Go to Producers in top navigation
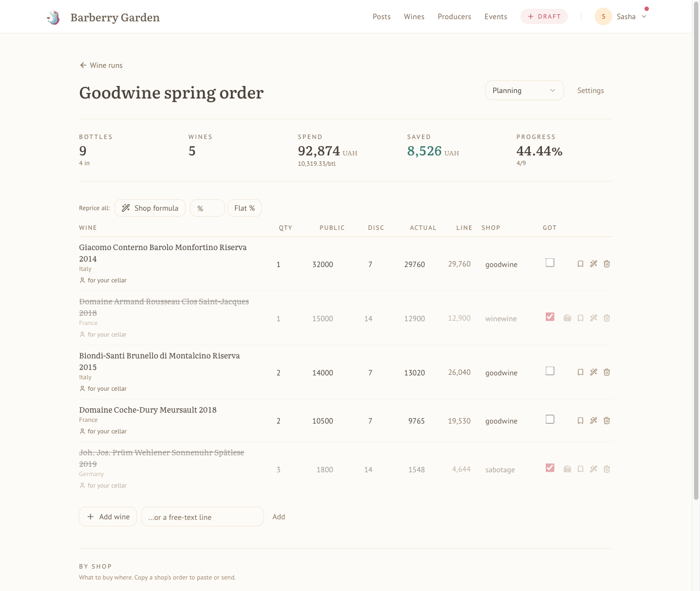The image size is (700, 591). (x=454, y=16)
